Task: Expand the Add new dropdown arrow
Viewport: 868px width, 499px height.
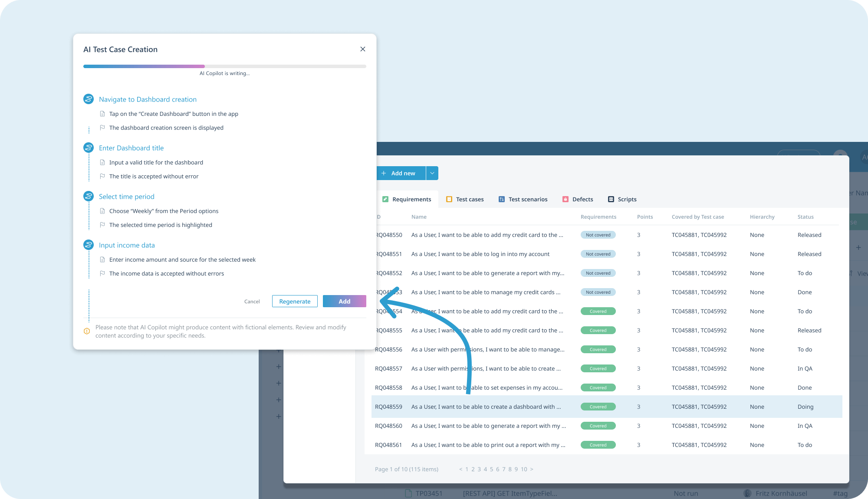Action: point(432,173)
